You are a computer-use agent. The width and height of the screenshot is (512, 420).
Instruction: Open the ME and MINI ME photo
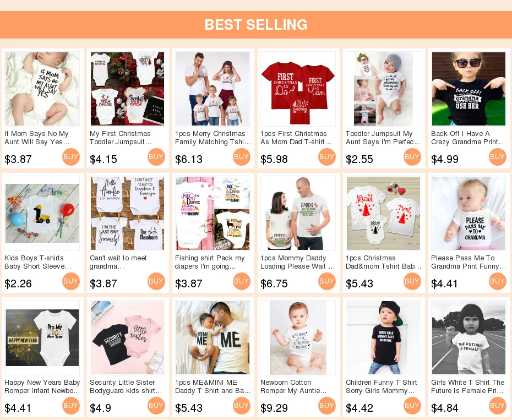(213, 337)
